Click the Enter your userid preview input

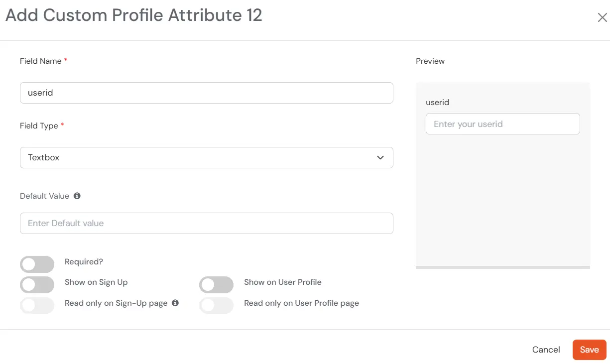coord(502,123)
